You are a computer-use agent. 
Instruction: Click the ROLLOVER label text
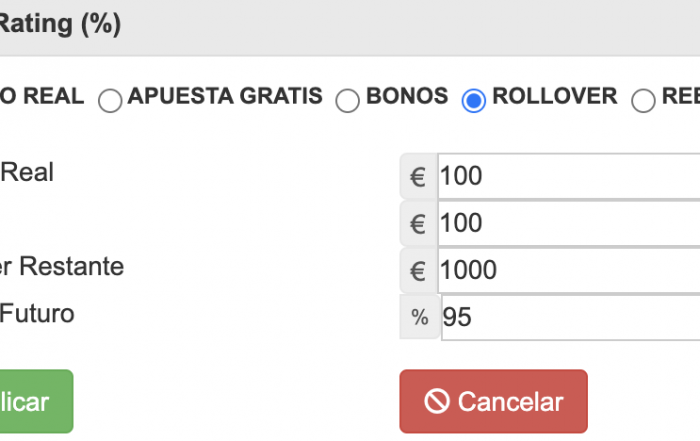[x=554, y=96]
